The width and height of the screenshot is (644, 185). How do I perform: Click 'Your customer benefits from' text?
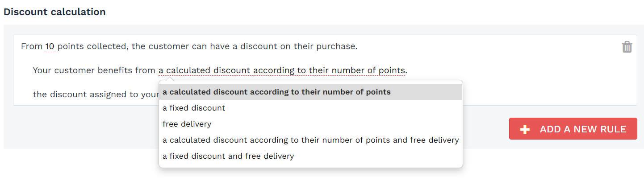tap(94, 70)
